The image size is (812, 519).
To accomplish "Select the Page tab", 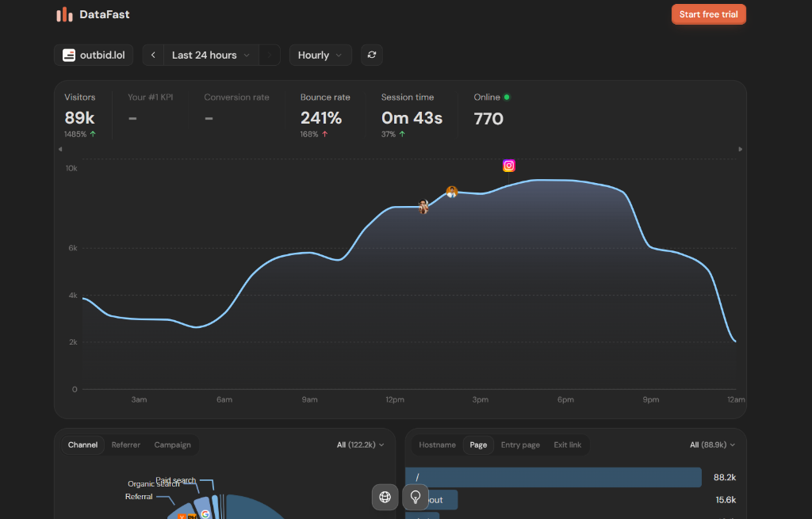I will [478, 445].
